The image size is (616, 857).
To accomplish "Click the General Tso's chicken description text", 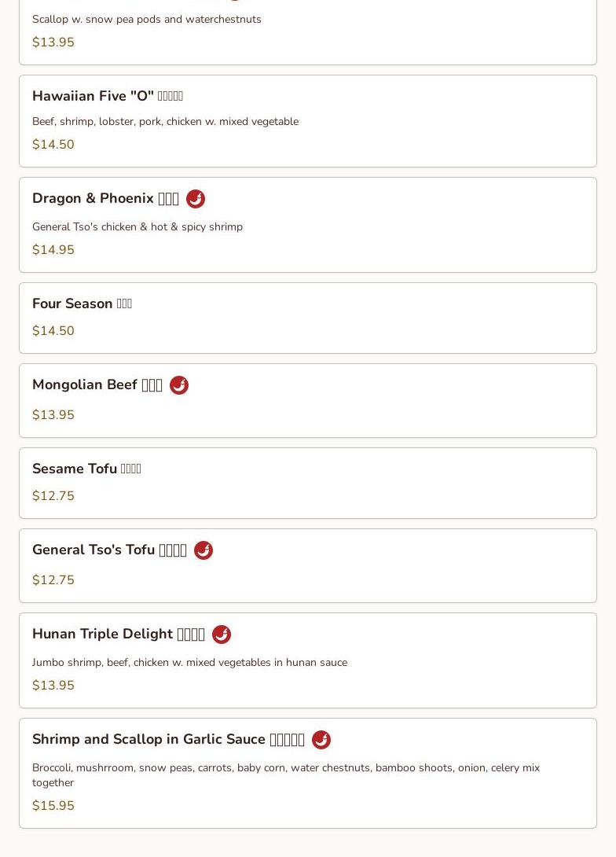I will [x=137, y=227].
